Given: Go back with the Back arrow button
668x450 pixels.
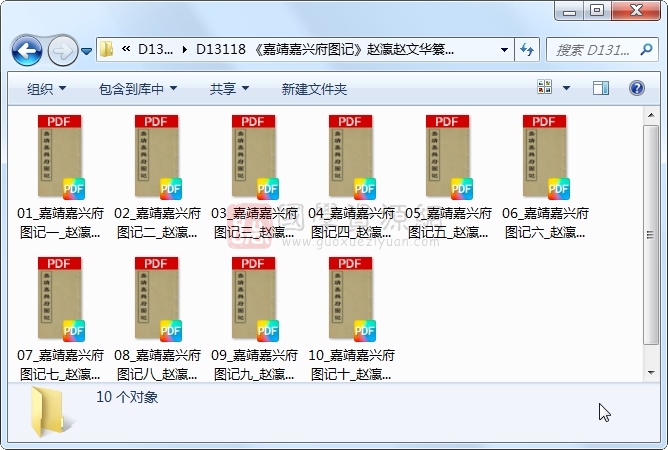Looking at the screenshot, I should 27,51.
